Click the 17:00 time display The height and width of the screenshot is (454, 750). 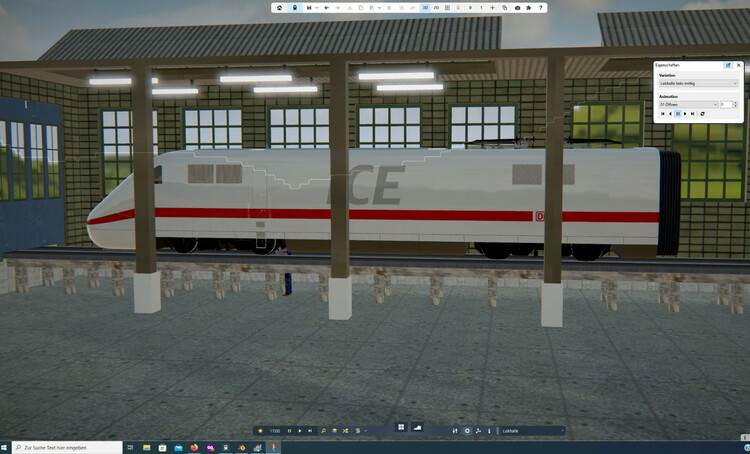coord(275,431)
